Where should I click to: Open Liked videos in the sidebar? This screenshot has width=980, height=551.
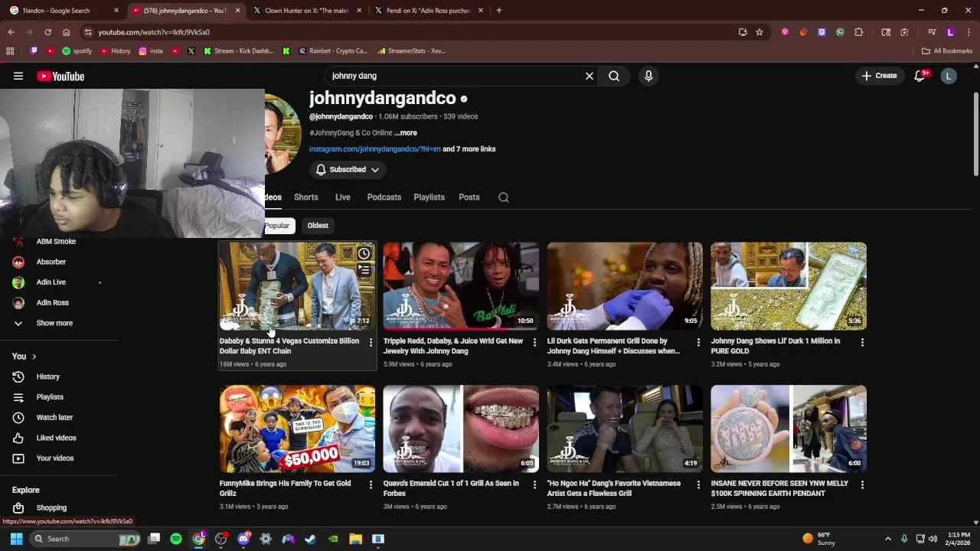pyautogui.click(x=57, y=438)
